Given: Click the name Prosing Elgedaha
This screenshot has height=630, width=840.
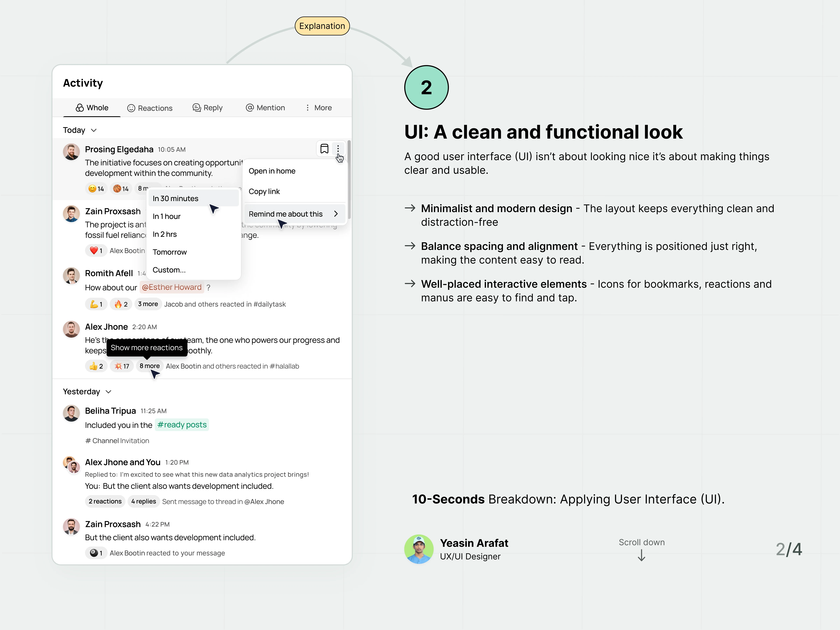Looking at the screenshot, I should click(119, 149).
